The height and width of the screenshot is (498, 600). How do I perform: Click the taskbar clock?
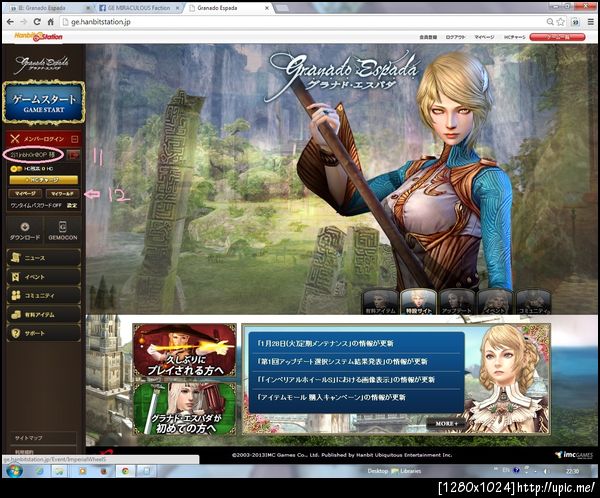point(572,471)
